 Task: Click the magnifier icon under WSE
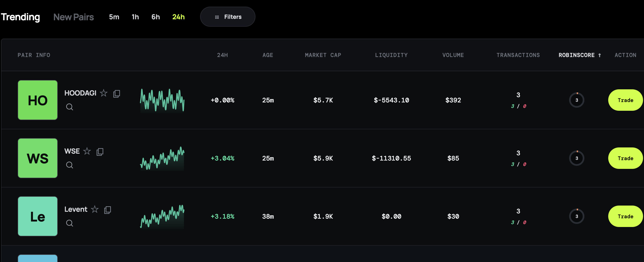click(69, 165)
